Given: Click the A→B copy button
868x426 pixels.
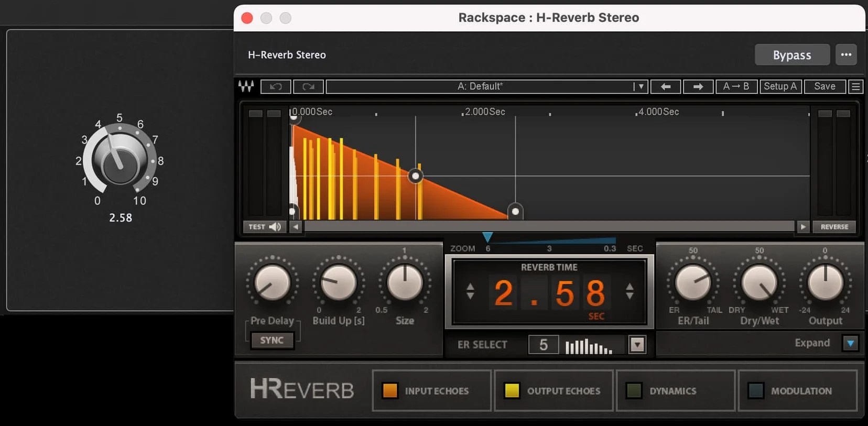Looking at the screenshot, I should point(736,86).
